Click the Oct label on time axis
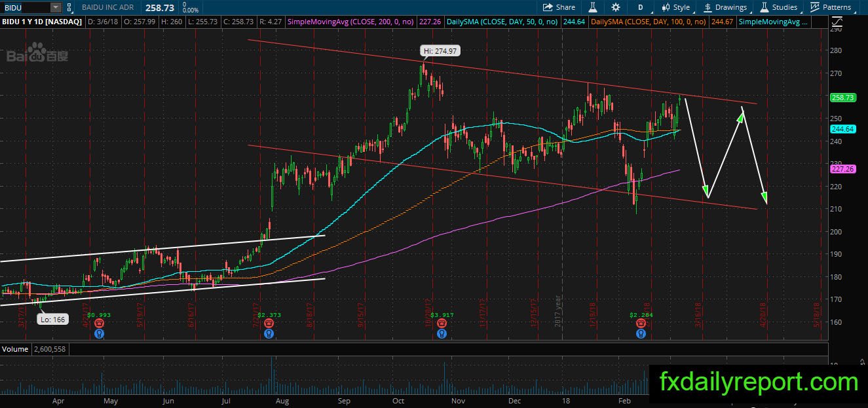 click(398, 400)
